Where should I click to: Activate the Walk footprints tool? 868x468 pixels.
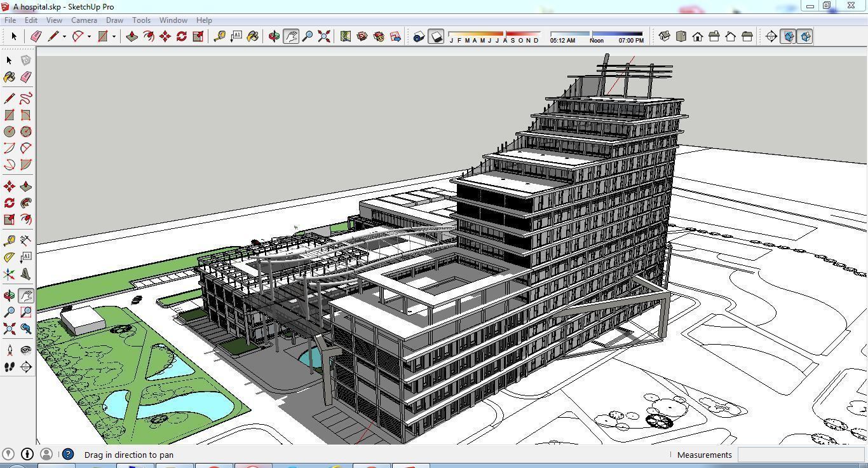pyautogui.click(x=10, y=367)
